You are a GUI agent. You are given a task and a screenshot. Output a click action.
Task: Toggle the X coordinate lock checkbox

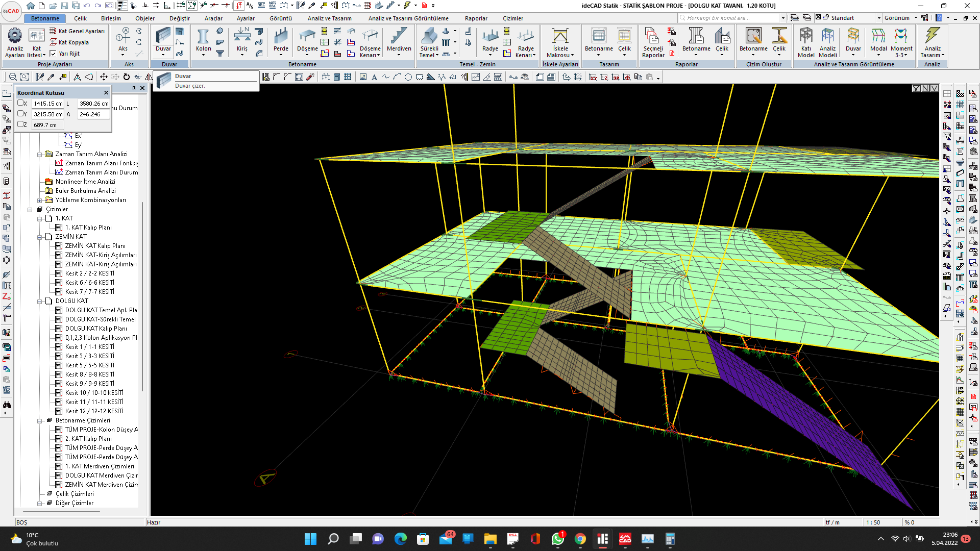(21, 103)
